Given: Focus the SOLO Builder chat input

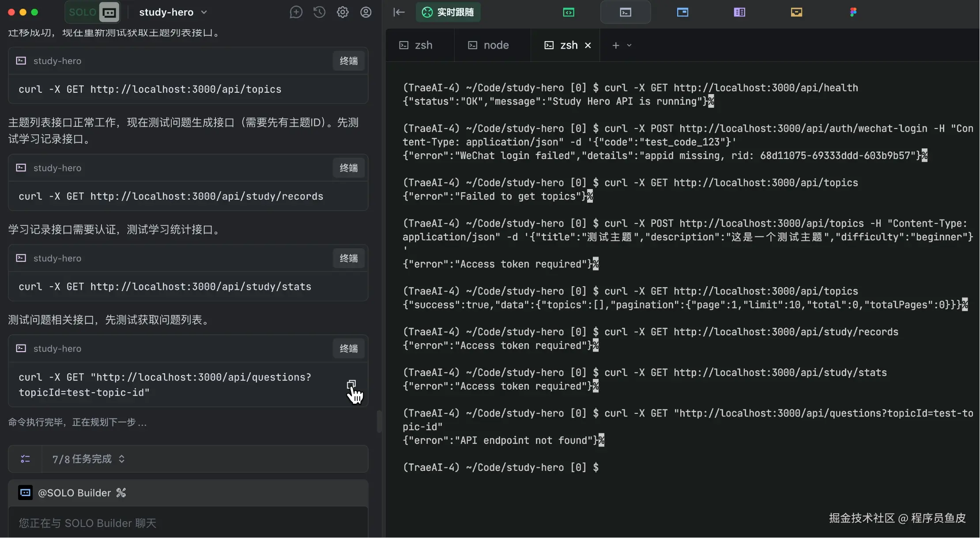Looking at the screenshot, I should pos(188,523).
